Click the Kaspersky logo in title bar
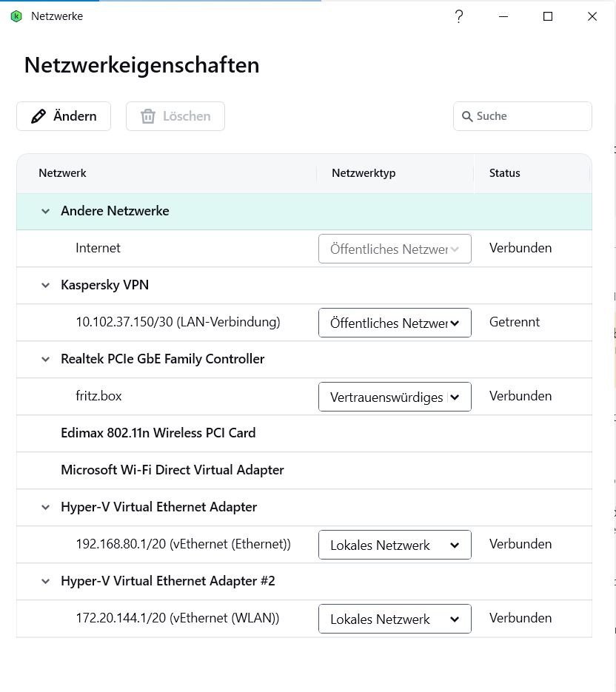Screen dimensions: 616x692 pyautogui.click(x=16, y=16)
